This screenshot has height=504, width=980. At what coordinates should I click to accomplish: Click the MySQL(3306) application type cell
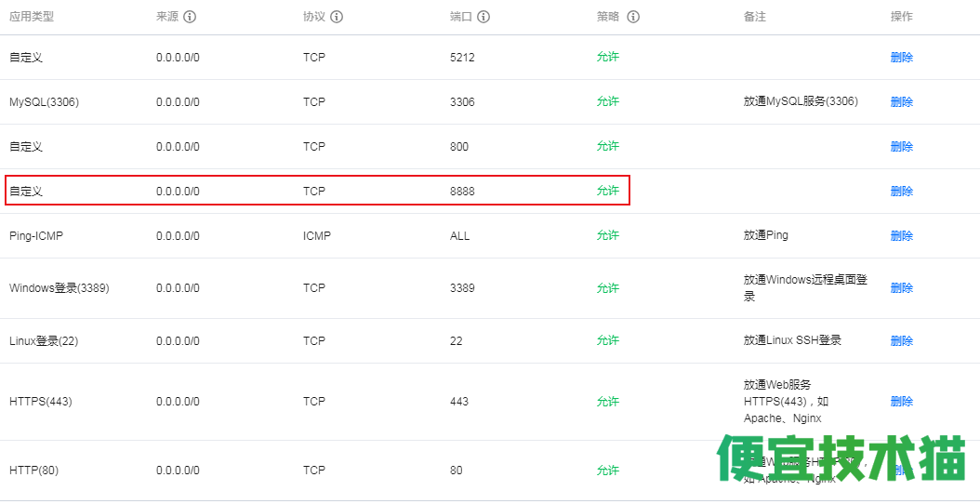[45, 102]
